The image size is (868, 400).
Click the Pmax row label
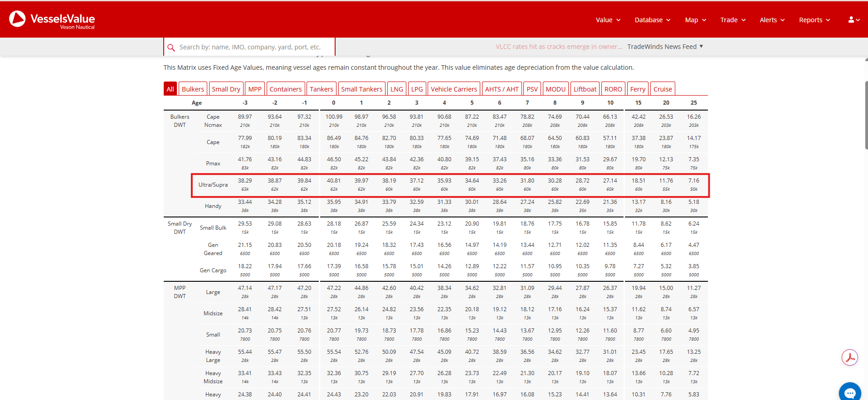[213, 164]
